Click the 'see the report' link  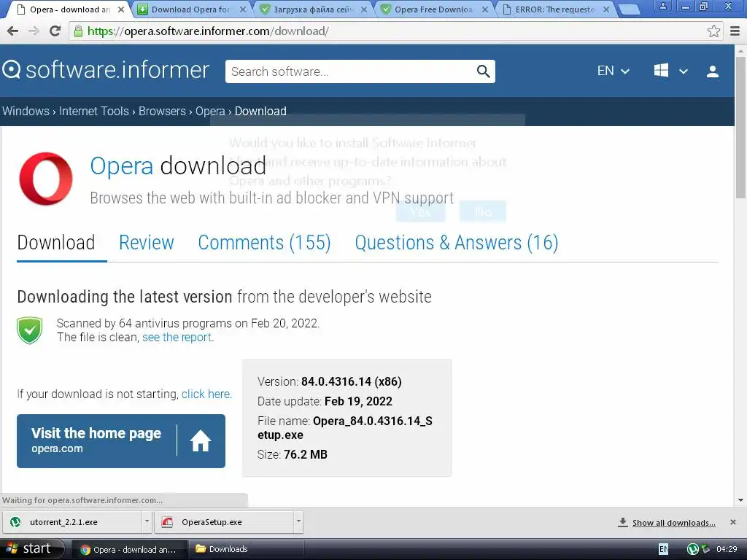point(178,337)
